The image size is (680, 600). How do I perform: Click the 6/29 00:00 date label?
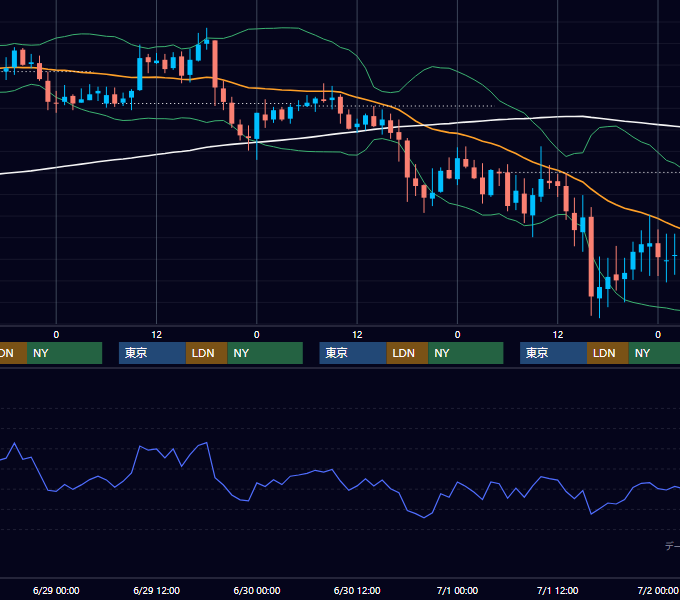[x=56, y=590]
